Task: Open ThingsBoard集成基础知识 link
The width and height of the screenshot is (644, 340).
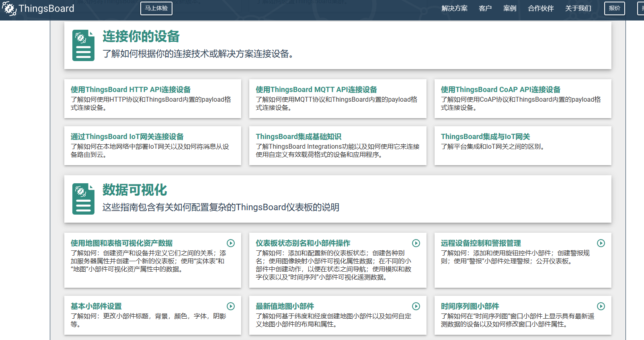Action: (298, 137)
